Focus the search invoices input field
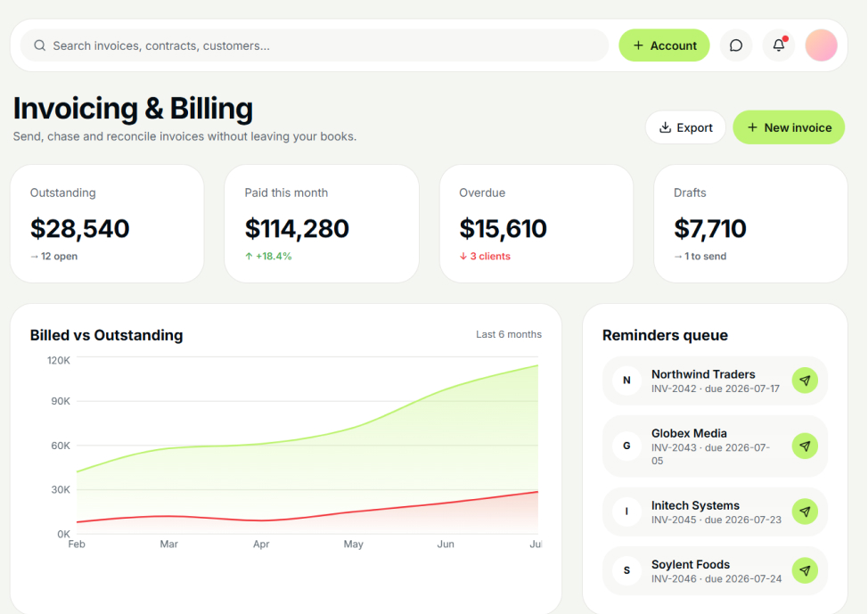 click(x=315, y=45)
